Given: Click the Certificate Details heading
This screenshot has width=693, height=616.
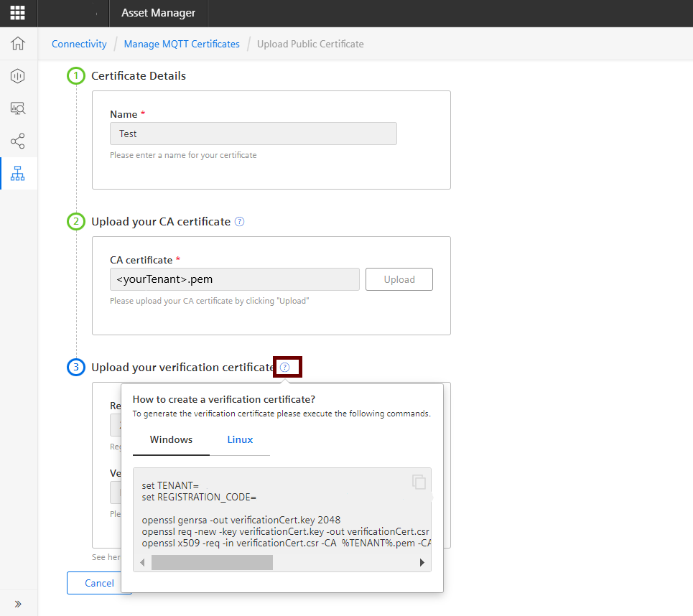Looking at the screenshot, I should click(139, 75).
